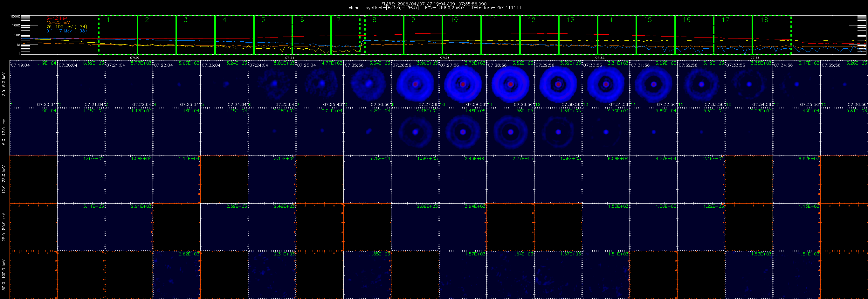Open the 3-6 keV image starting 07:29:56
Image resolution: width=868 pixels, height=299 pixels.
pos(558,84)
